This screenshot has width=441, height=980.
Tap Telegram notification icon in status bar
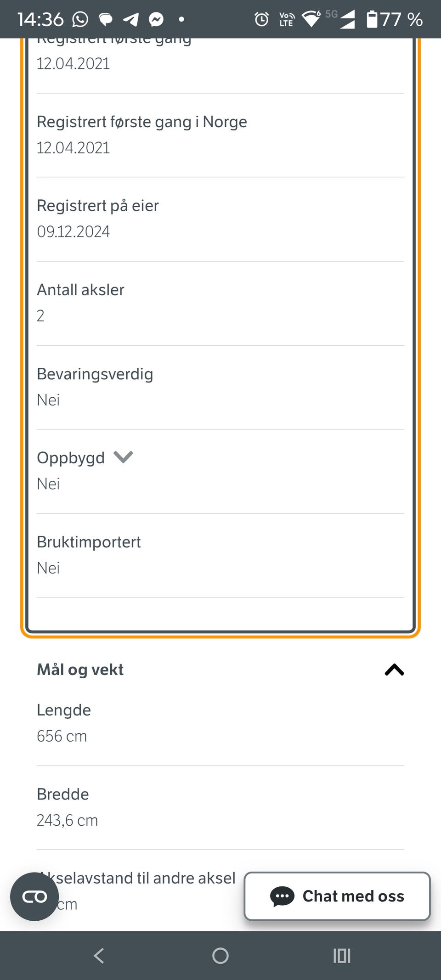(131, 19)
